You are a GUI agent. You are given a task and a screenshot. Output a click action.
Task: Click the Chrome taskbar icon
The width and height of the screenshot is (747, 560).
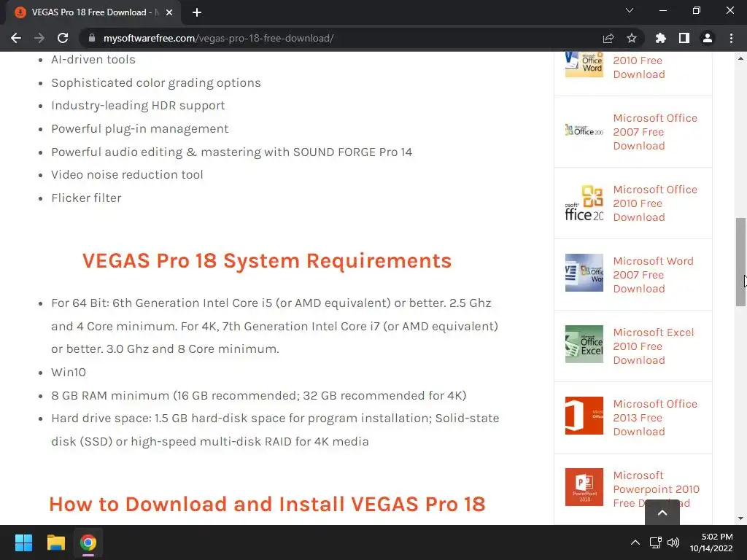(x=88, y=542)
